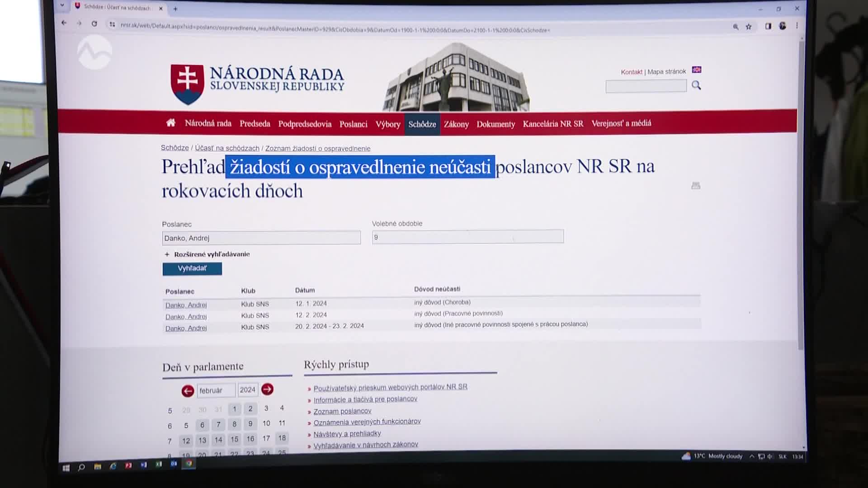Select day 14 in the calendar

pos(218,440)
